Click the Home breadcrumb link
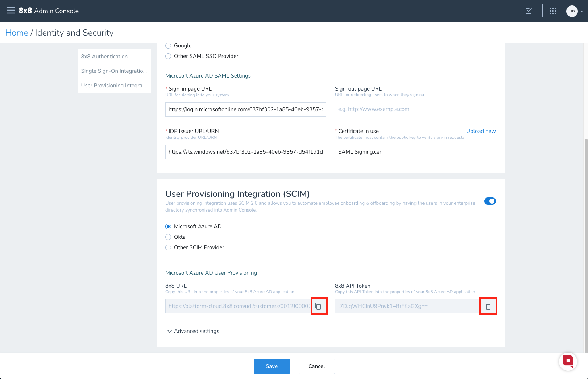The width and height of the screenshot is (588, 379). point(17,33)
